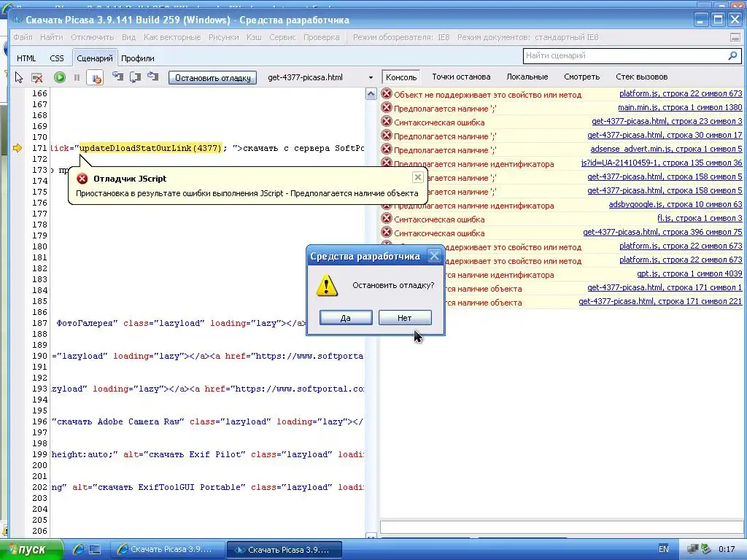The width and height of the screenshot is (747, 560).
Task: Open link fl.js, строка 1 символ 3
Action: point(700,219)
